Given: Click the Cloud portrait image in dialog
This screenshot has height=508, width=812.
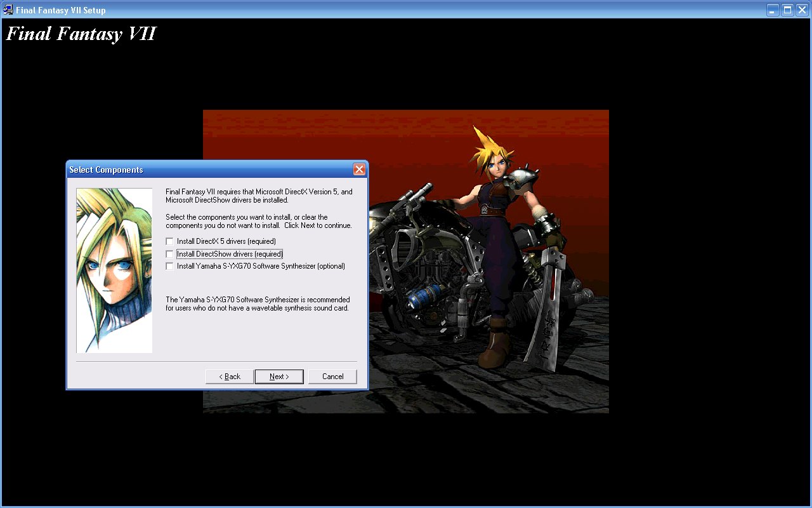Looking at the screenshot, I should [x=114, y=270].
